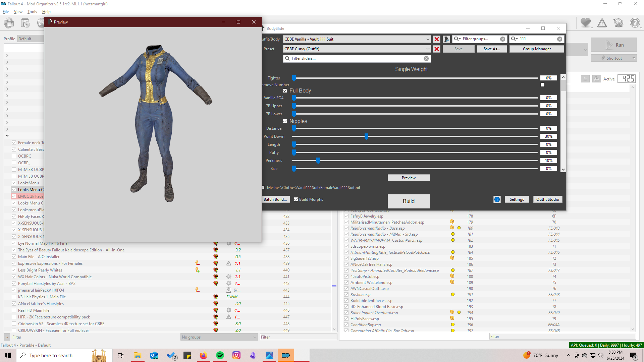
Task: Open Spotify from the taskbar
Action: tap(220, 355)
